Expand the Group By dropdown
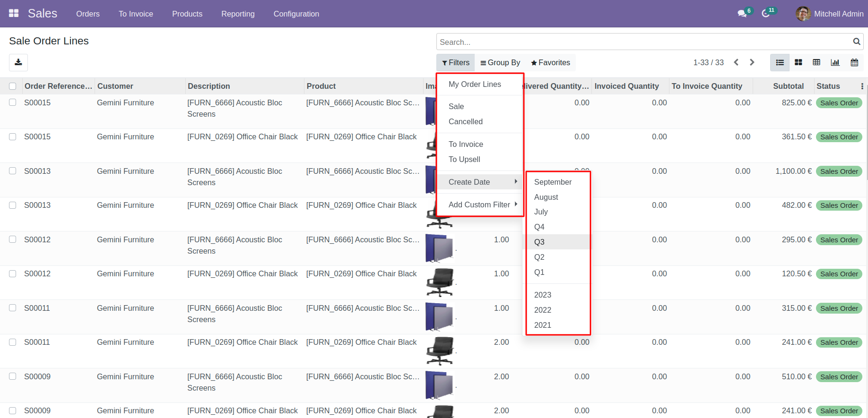The height and width of the screenshot is (418, 868). click(x=500, y=62)
